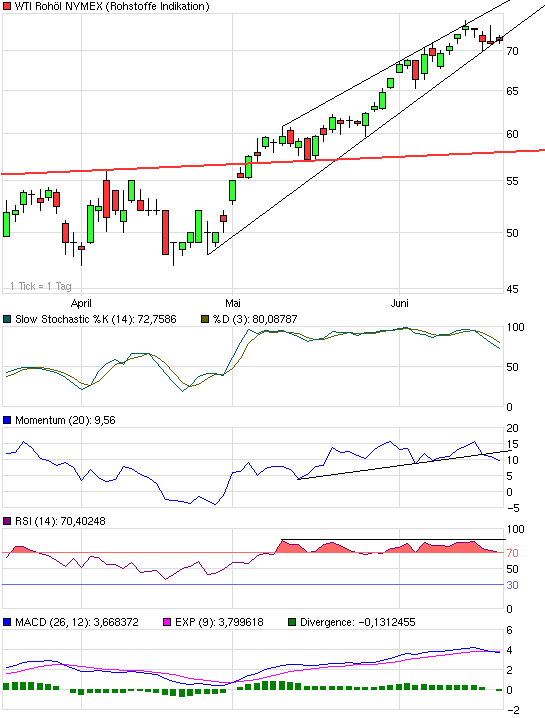Click the red 70 level label on the RSI axis
This screenshot has width=545, height=718.
[512, 553]
